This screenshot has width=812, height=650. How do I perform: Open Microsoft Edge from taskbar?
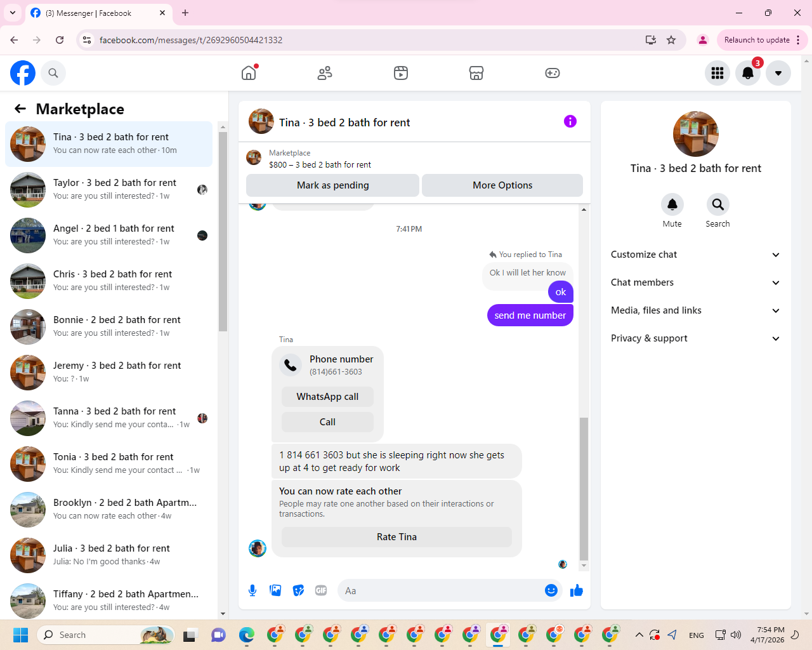coord(246,635)
